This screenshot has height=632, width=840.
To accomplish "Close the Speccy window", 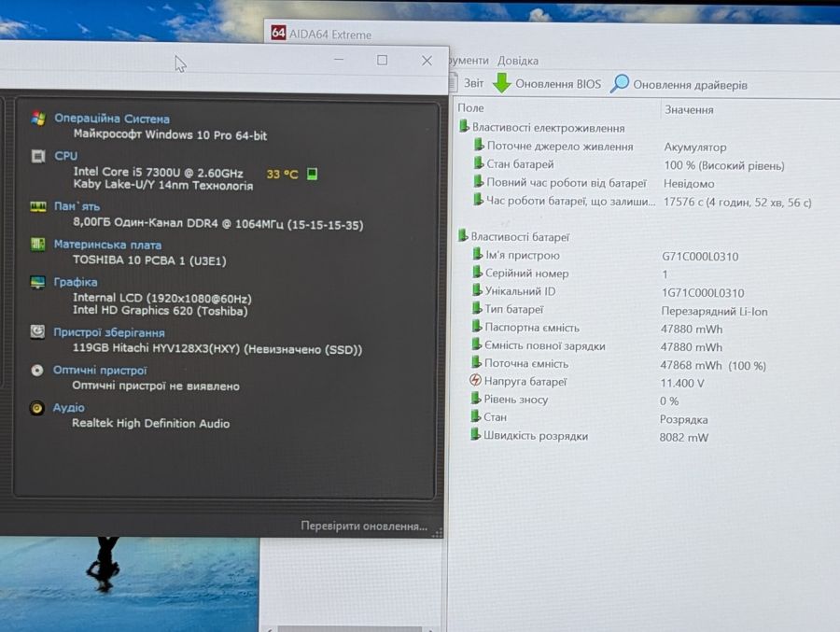I will point(427,61).
